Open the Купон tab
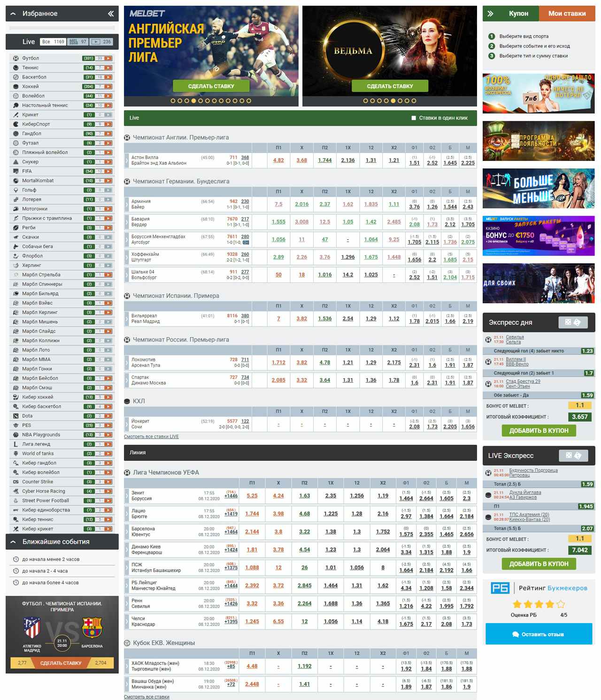The height and width of the screenshot is (700, 601). pyautogui.click(x=518, y=14)
